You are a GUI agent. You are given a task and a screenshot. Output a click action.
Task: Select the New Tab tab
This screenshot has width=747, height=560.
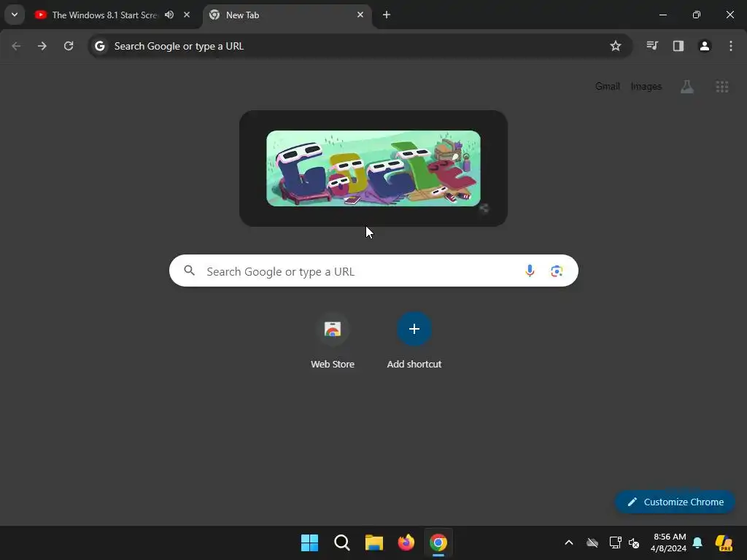pos(287,15)
